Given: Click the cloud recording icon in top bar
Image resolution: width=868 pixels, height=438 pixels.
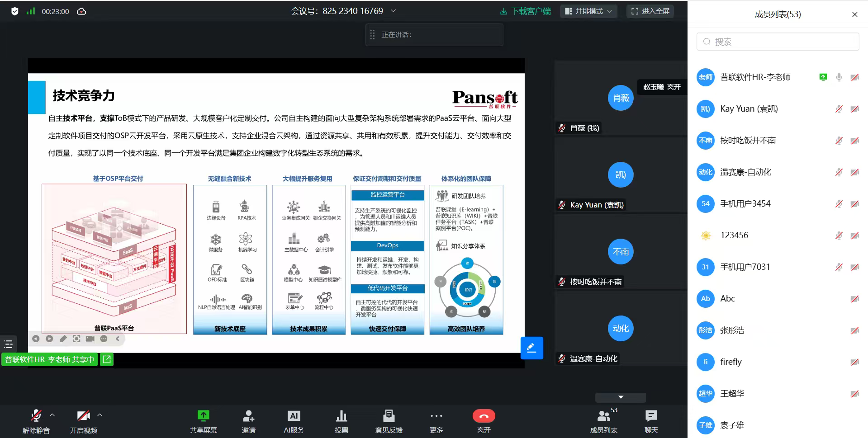Looking at the screenshot, I should click(x=81, y=11).
